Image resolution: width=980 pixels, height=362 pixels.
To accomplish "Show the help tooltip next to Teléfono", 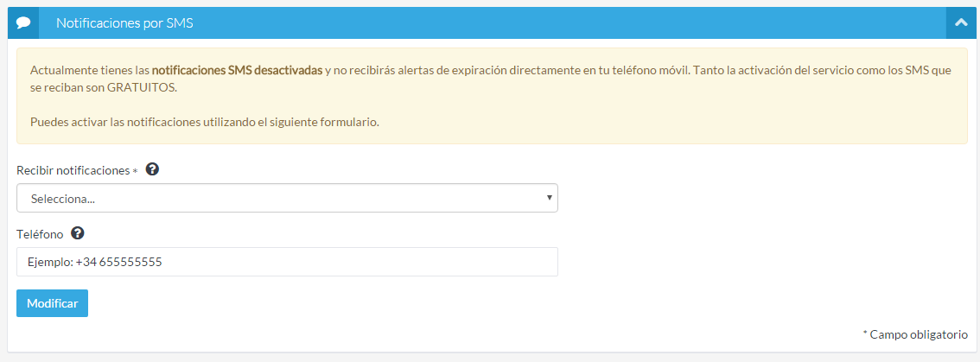I will pyautogui.click(x=78, y=233).
